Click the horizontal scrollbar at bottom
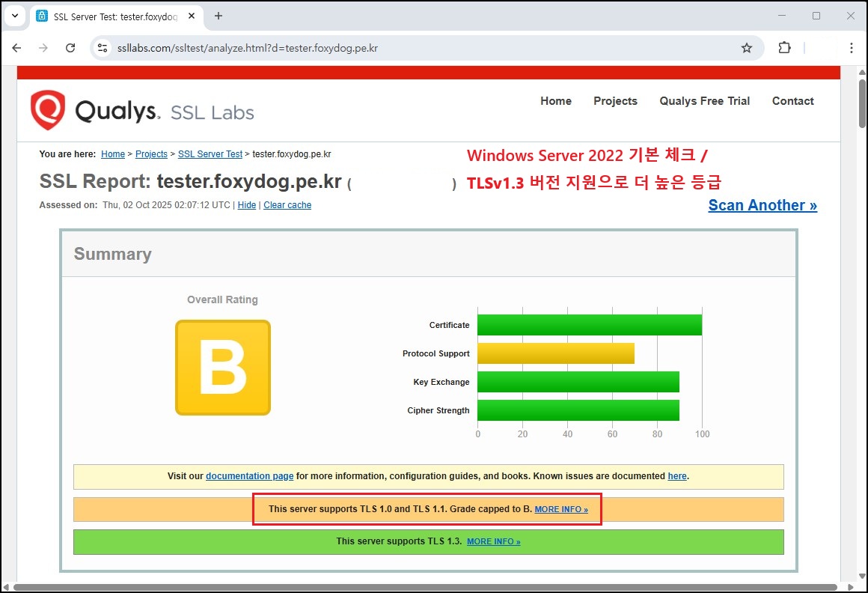The image size is (868, 593). click(425, 588)
